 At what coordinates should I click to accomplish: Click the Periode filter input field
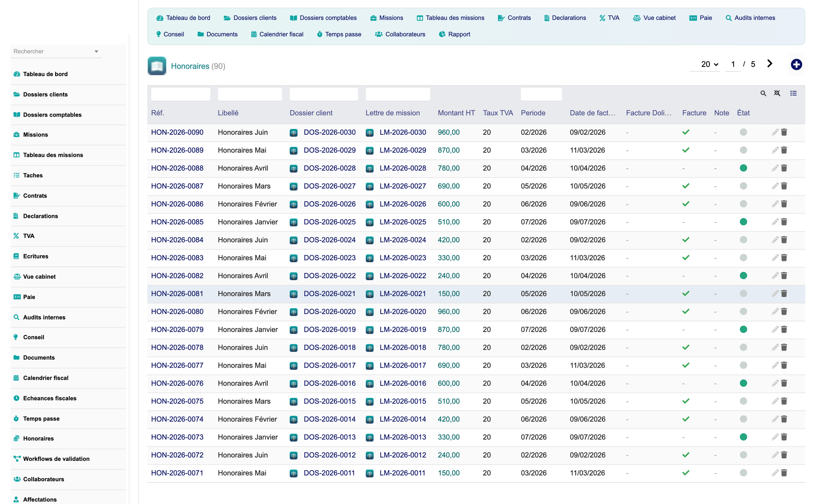[541, 94]
